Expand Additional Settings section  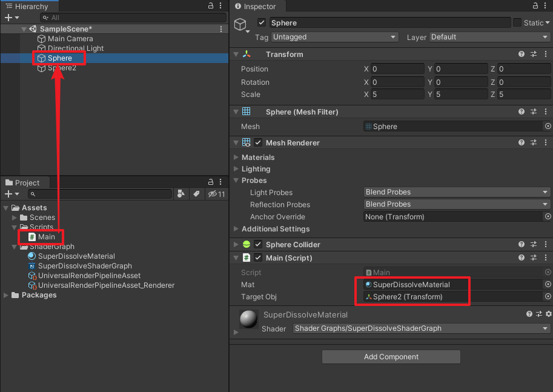click(236, 228)
